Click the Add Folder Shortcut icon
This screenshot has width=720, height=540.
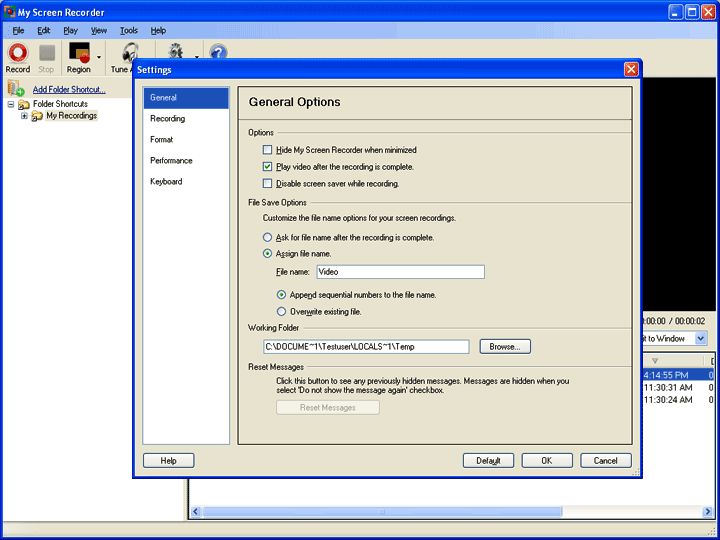coord(15,89)
